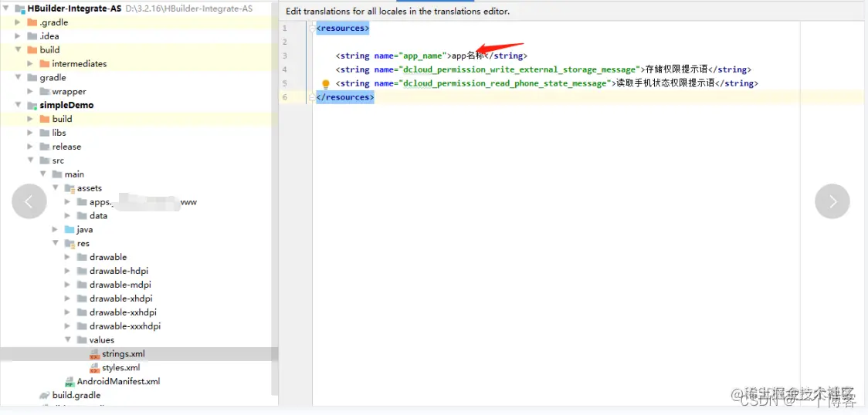Click the app_name attribute value

(x=422, y=56)
